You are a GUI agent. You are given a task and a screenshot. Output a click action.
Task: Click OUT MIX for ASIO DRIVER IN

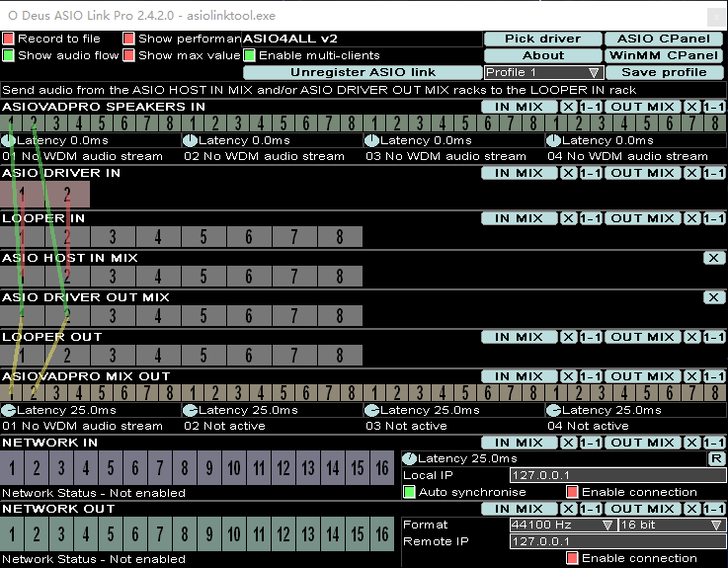(643, 173)
